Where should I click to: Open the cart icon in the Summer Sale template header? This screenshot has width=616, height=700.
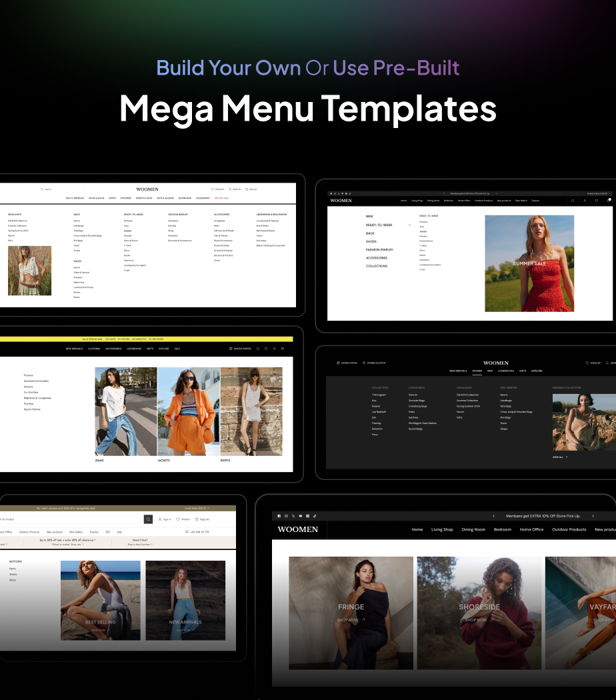[x=608, y=201]
